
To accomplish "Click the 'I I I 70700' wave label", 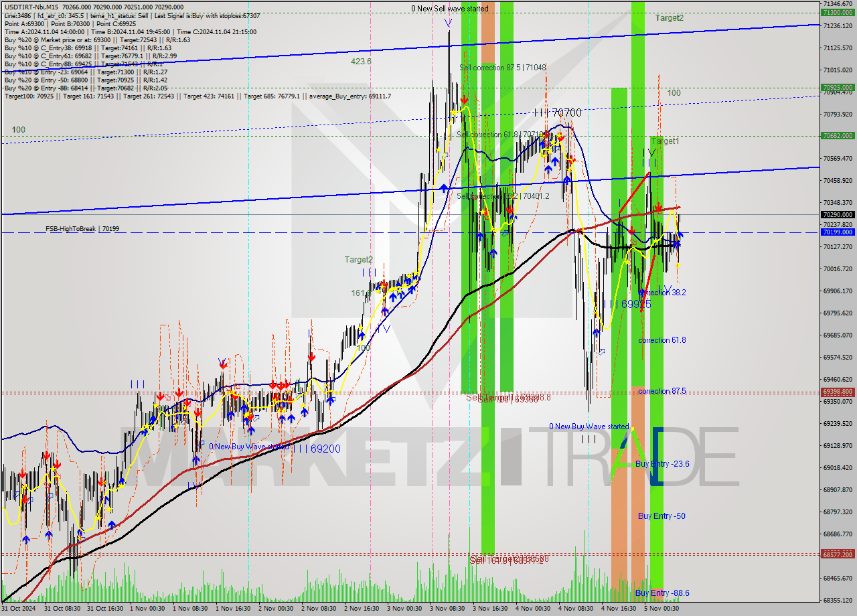I will click(x=558, y=113).
